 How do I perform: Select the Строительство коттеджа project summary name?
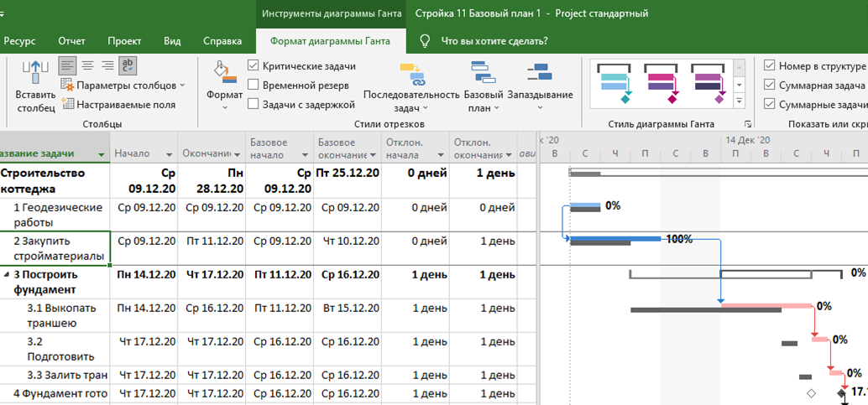[x=55, y=181]
